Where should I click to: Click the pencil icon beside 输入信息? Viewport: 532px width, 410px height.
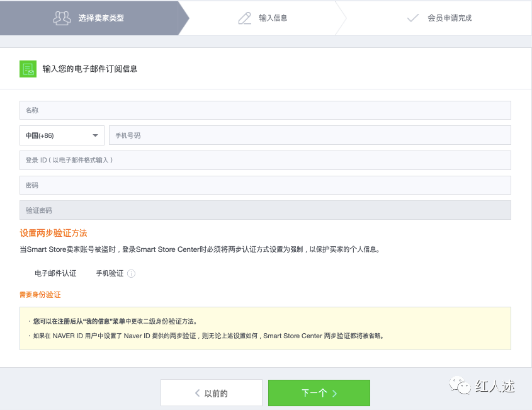click(x=245, y=18)
